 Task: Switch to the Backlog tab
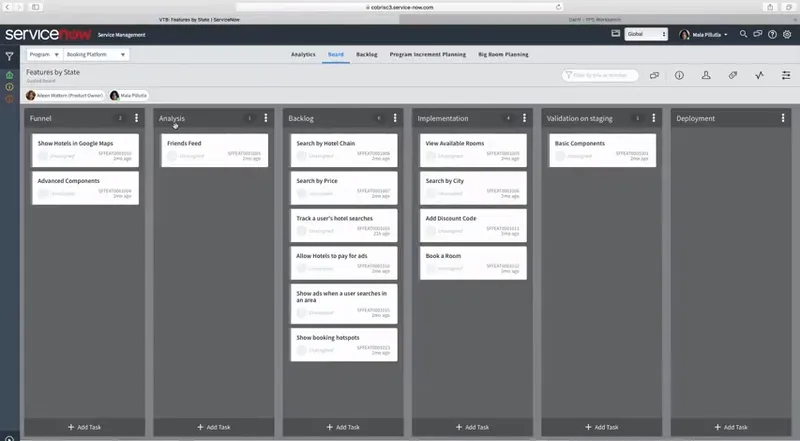(366, 54)
